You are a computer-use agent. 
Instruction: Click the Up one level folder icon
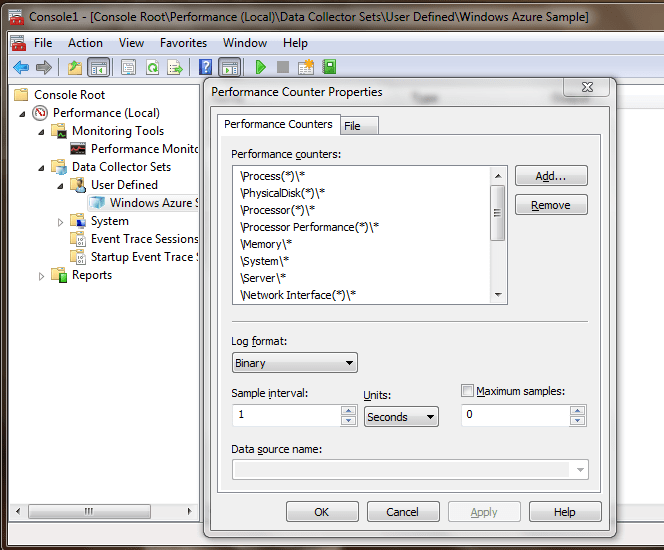[75, 67]
